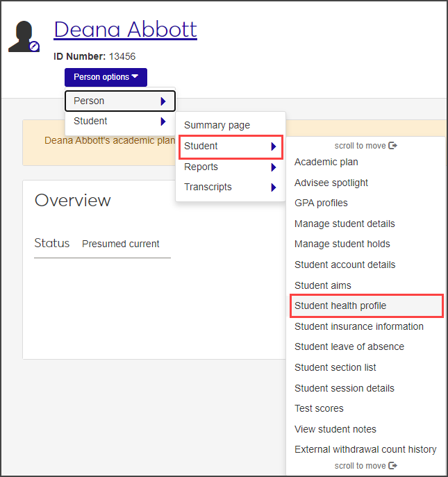Click the bottom scroll to move icon
448x477 pixels.
(x=393, y=465)
